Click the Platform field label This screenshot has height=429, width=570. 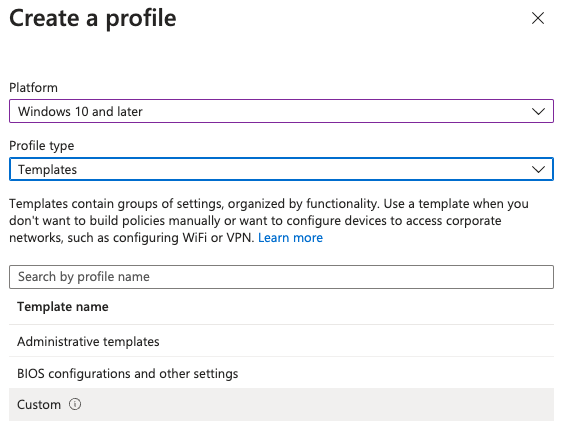(33, 88)
